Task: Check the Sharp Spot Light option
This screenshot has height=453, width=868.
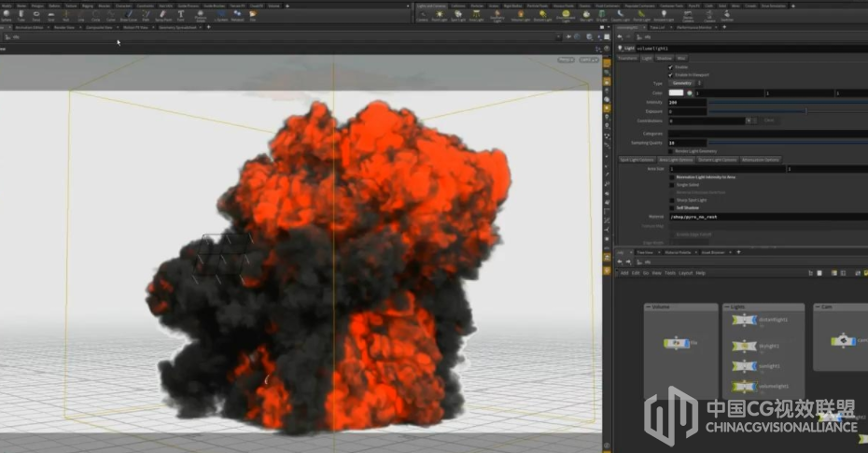Action: pos(672,200)
